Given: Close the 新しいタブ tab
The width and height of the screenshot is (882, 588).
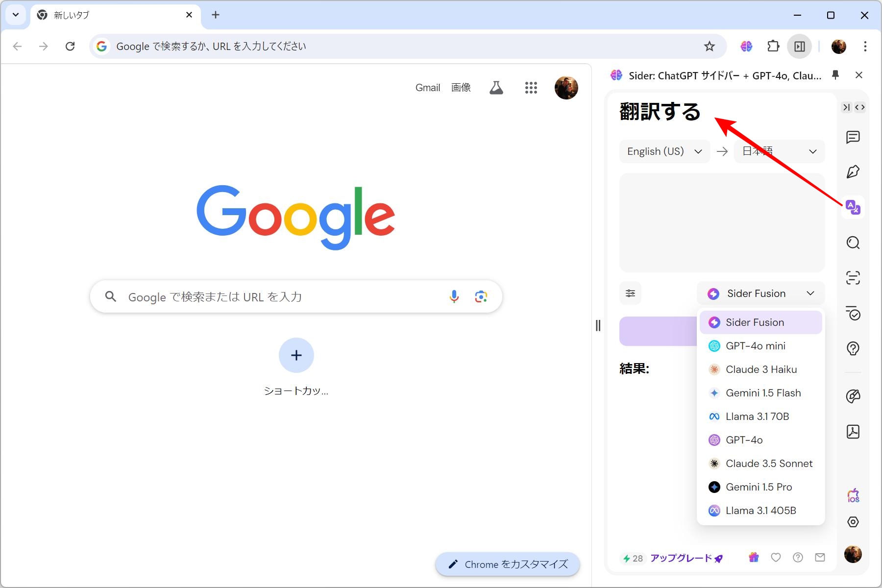Looking at the screenshot, I should pos(189,15).
